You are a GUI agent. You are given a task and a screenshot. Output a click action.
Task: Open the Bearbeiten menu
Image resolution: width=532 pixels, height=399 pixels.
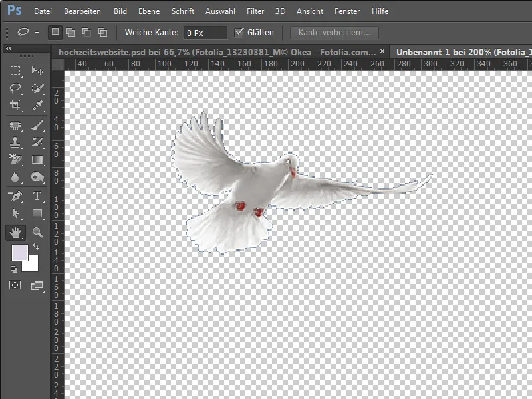point(82,11)
